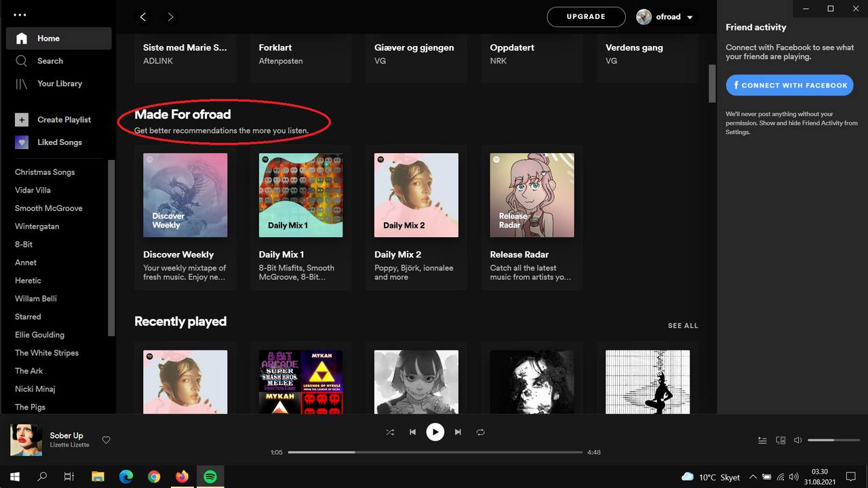Viewport: 868px width, 488px height.
Task: Create a new playlist
Action: pos(65,119)
